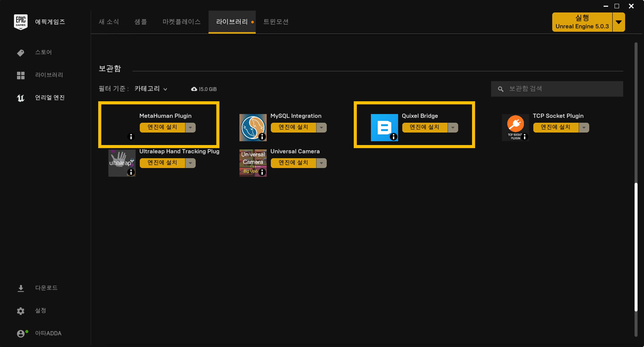This screenshot has height=347, width=644.
Task: Open the Quixel Bridge thumbnail
Action: point(384,127)
